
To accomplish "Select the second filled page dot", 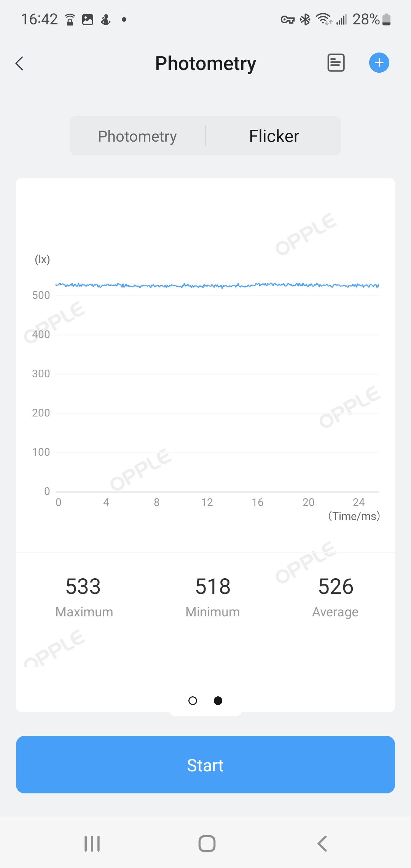I will [x=218, y=700].
